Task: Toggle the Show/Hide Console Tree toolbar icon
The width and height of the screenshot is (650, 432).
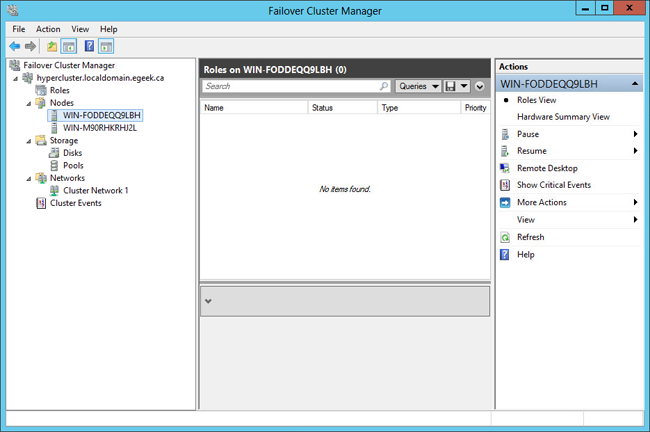Action: pos(69,46)
